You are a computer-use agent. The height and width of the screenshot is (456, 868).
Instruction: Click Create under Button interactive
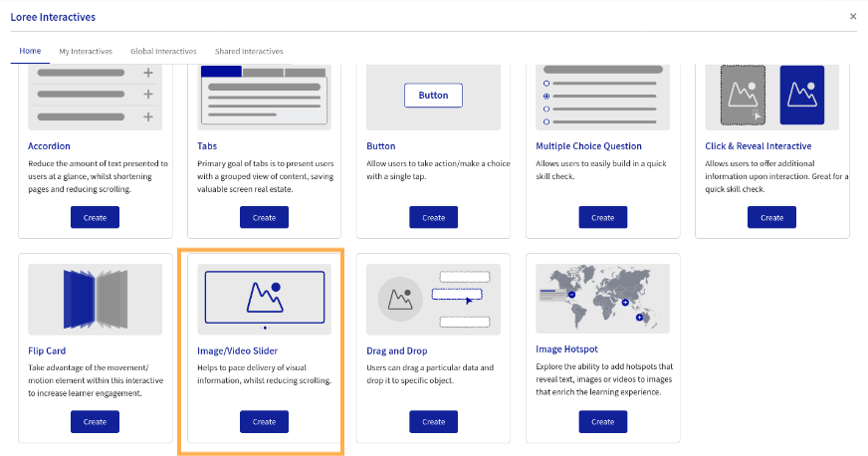click(x=433, y=217)
